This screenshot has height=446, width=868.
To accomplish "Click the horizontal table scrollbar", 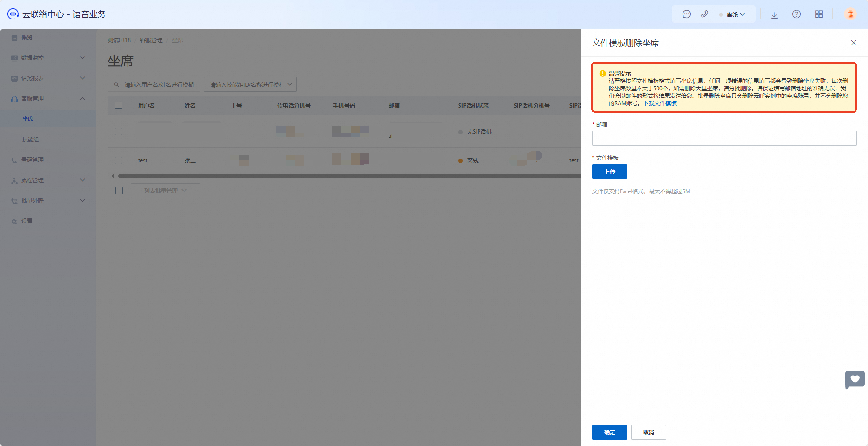I will (349, 176).
